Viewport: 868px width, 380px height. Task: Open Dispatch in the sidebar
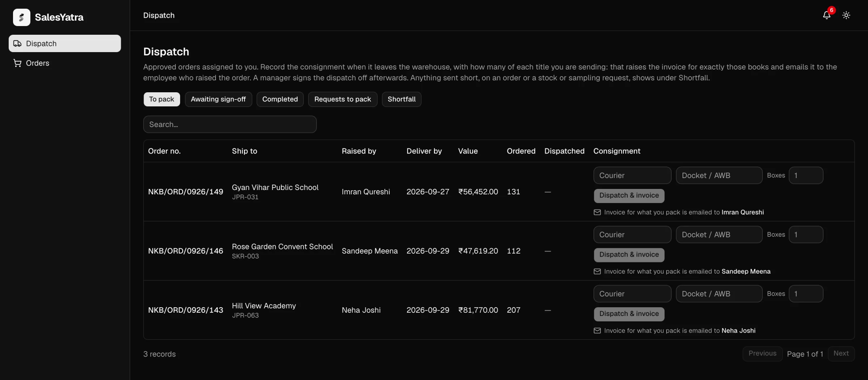[x=65, y=43]
